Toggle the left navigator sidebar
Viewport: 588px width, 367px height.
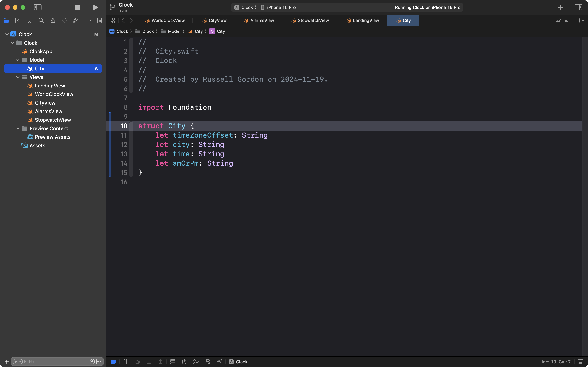(38, 8)
